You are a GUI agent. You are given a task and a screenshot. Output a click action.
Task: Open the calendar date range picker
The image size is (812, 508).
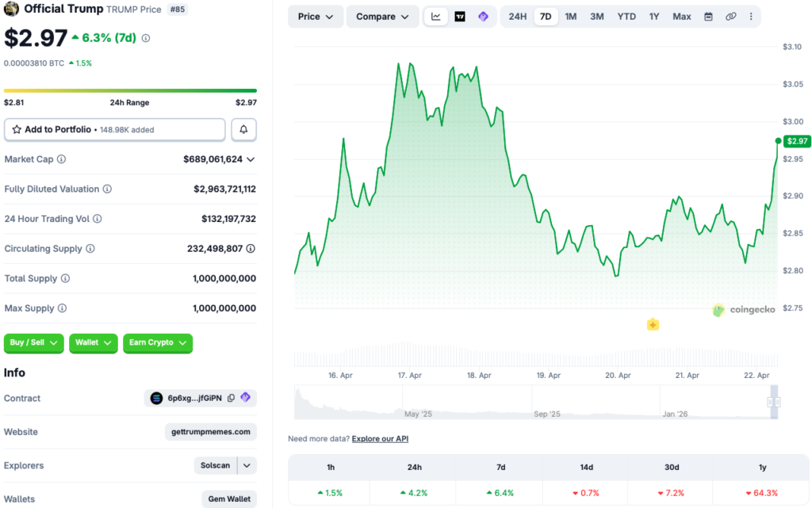coord(708,17)
